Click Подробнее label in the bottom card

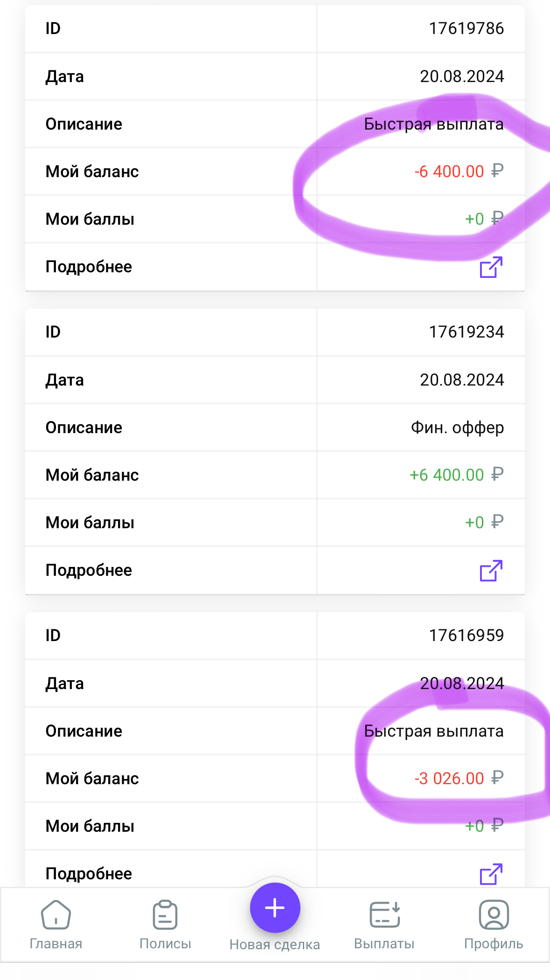[89, 874]
